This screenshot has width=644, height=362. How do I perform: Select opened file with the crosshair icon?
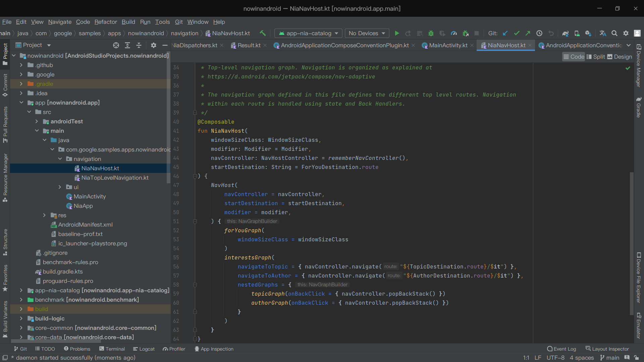pyautogui.click(x=116, y=45)
